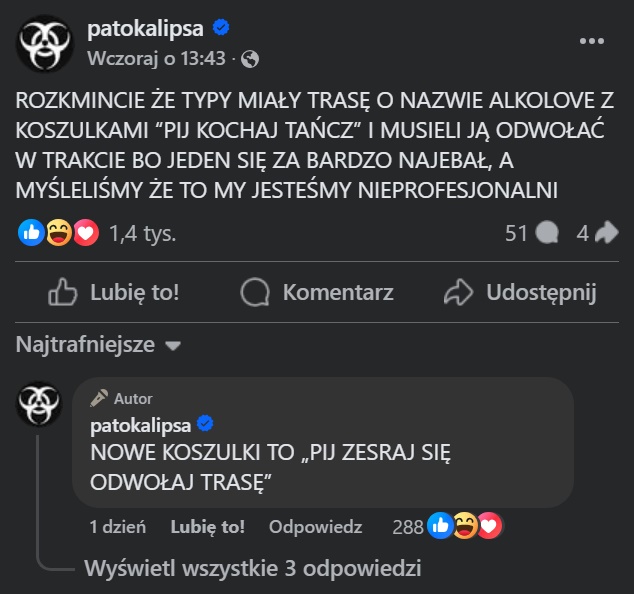Click the public audience globe icon

pyautogui.click(x=250, y=59)
